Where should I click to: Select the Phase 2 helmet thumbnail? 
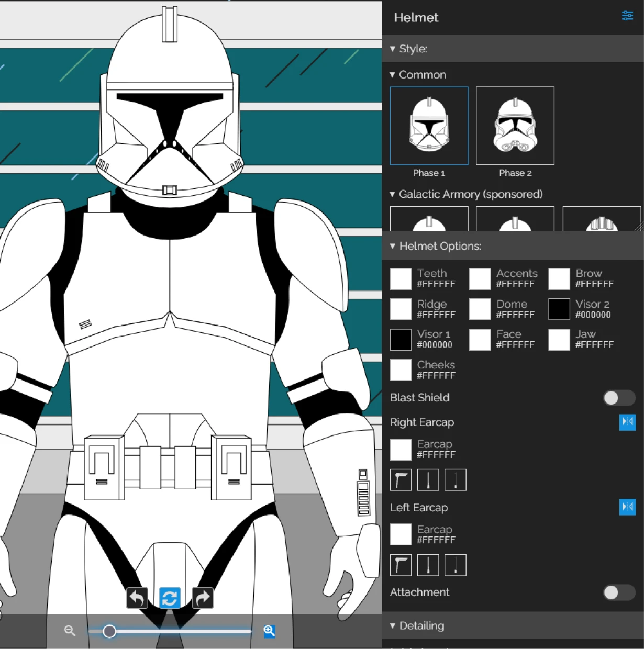(515, 126)
